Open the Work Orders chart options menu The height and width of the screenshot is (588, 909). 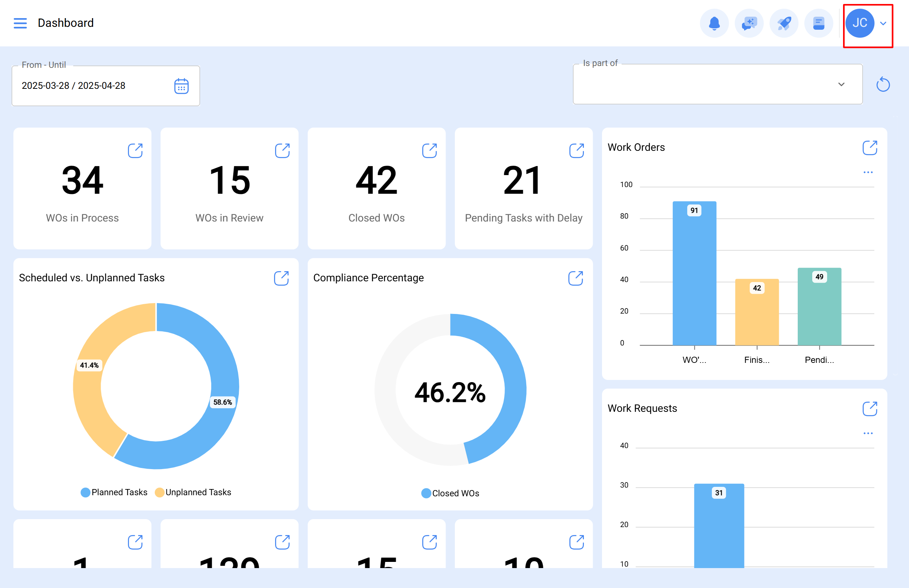point(868,172)
